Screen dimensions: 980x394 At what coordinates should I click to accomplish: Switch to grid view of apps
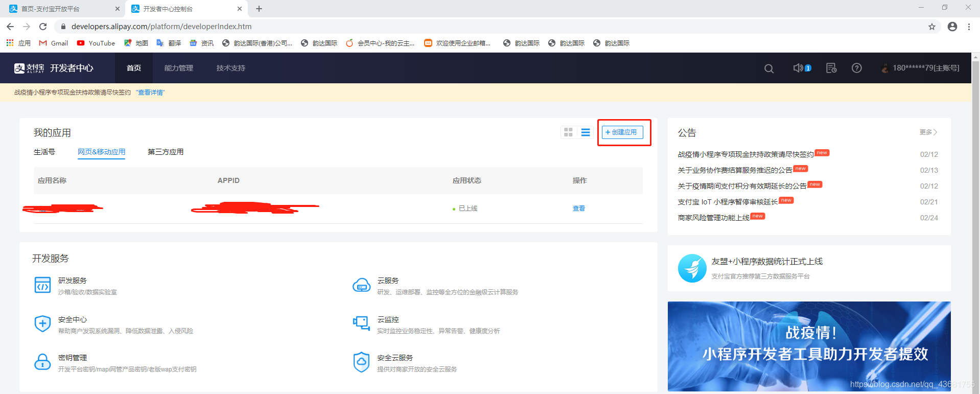point(568,132)
